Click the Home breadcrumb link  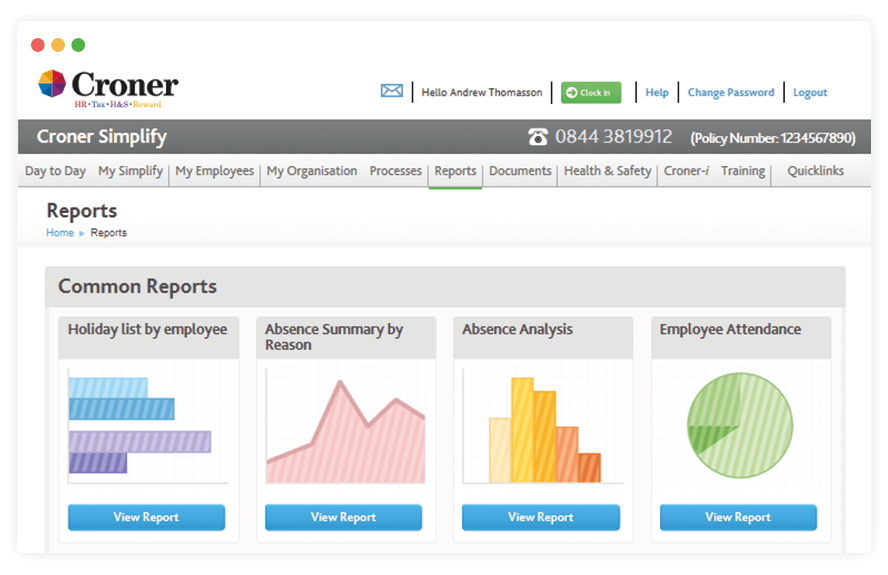point(60,233)
